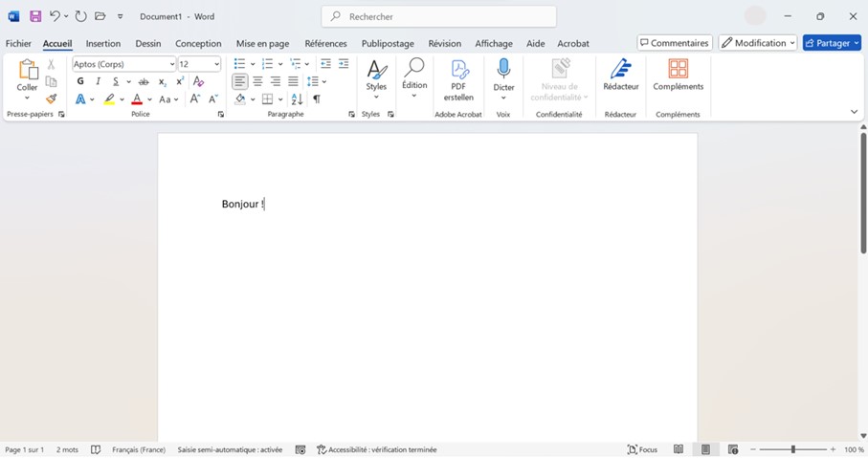Viewport: 868px width, 458px height.
Task: Click the PDF erstellen Acrobat icon
Action: pyautogui.click(x=458, y=71)
